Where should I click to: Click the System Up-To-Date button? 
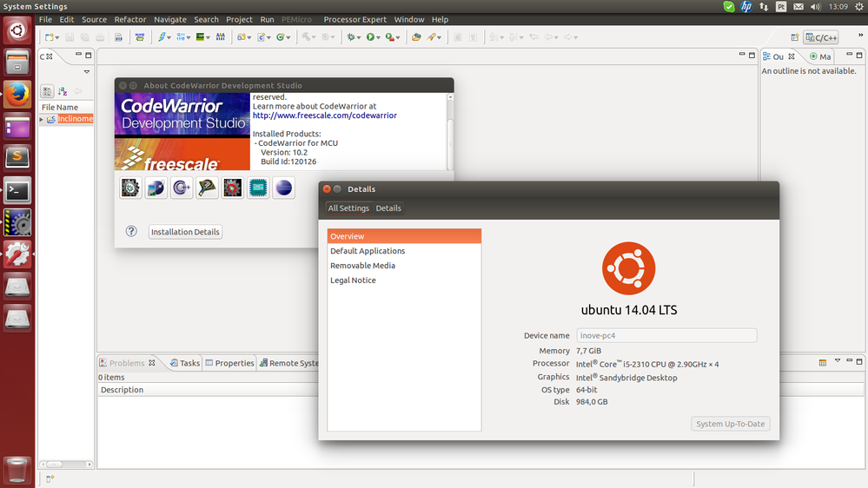click(x=730, y=424)
